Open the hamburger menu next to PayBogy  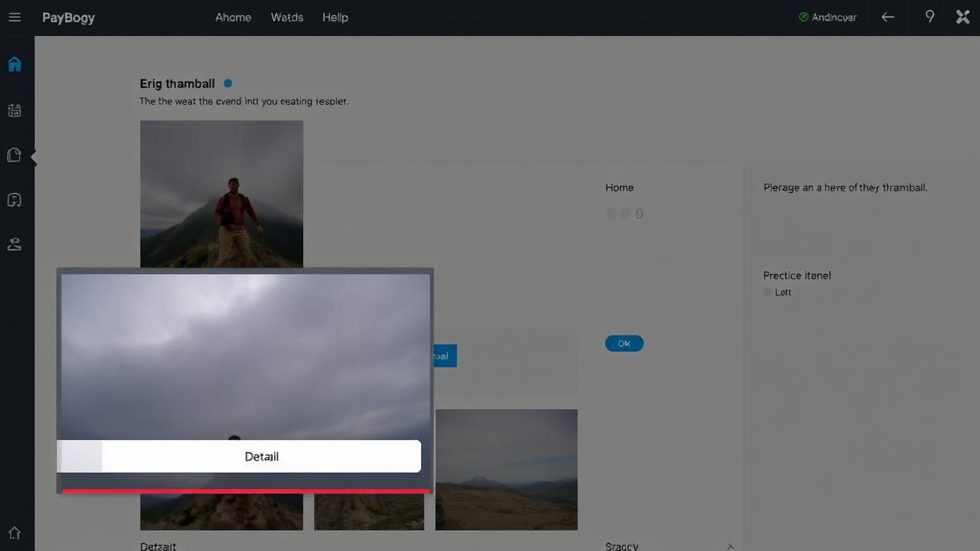15,17
